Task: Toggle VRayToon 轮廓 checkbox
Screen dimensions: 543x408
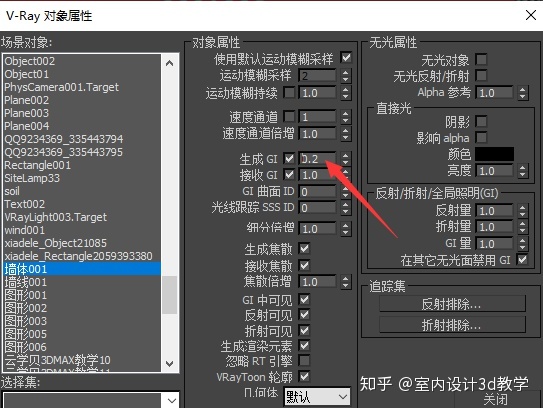Action: pos(304,376)
